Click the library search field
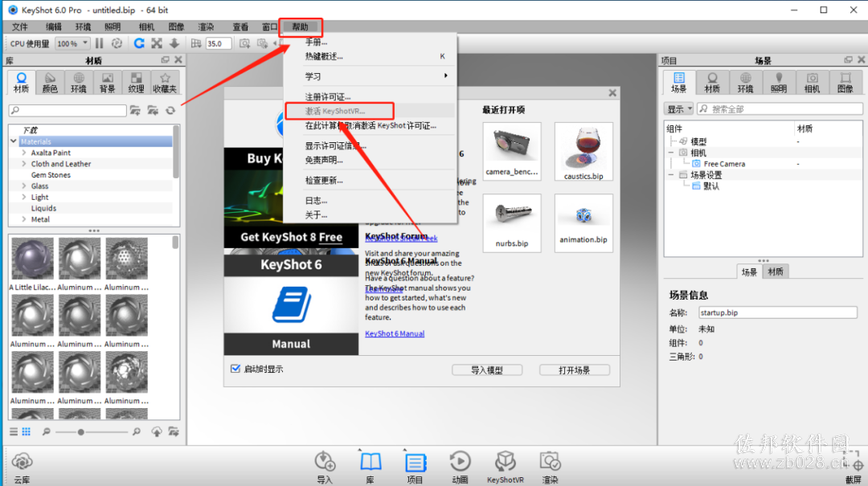Image resolution: width=868 pixels, height=486 pixels. point(68,111)
